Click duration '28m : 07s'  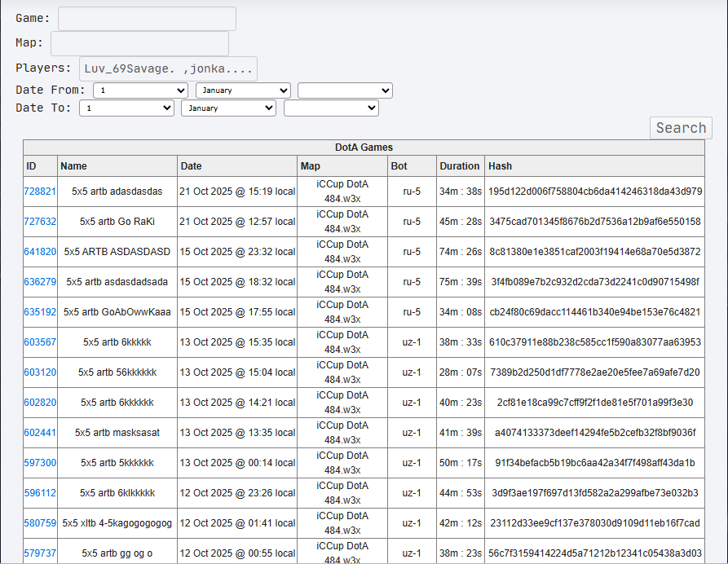[461, 372]
